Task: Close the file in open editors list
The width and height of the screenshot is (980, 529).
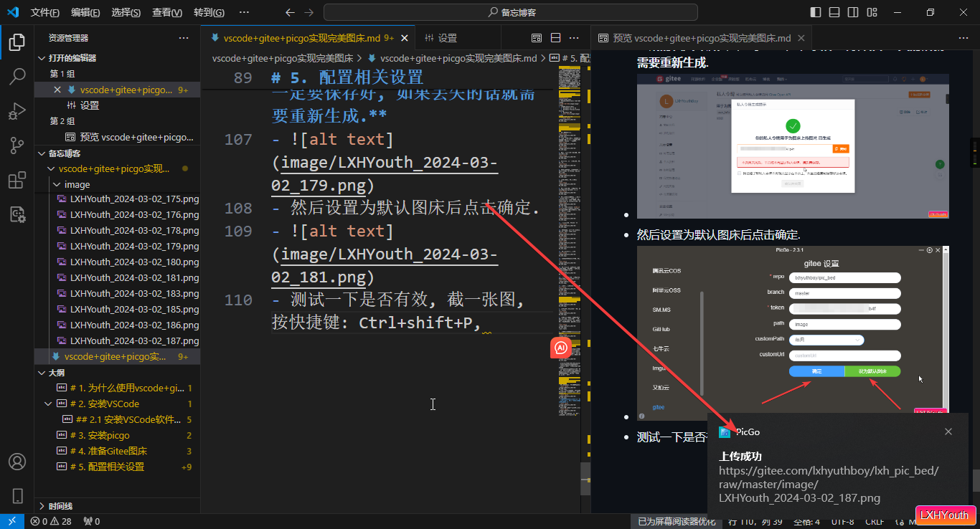Action: (57, 90)
